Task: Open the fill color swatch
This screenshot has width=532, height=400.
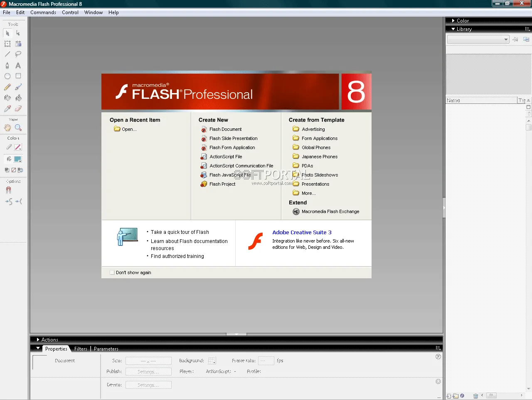Action: click(x=18, y=159)
